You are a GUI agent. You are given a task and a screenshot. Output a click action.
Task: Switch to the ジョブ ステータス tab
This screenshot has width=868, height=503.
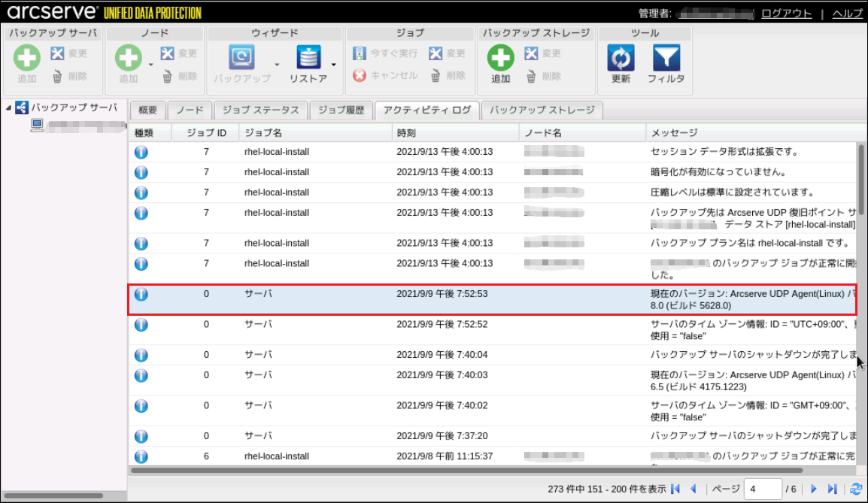click(x=261, y=110)
